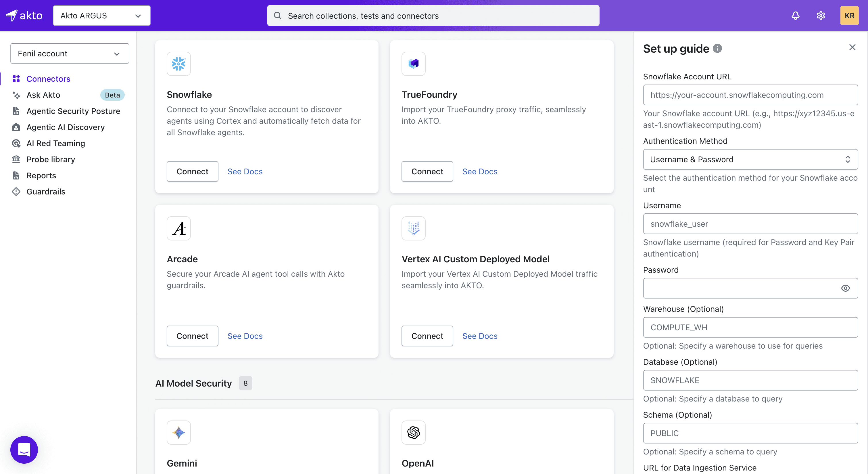
Task: Click the OpenAI connector logo icon
Action: pos(413,432)
